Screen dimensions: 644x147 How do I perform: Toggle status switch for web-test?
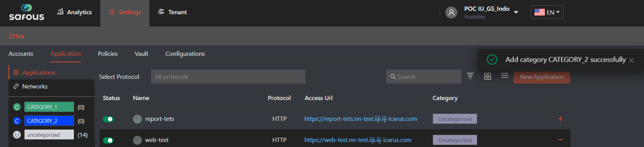tap(108, 140)
